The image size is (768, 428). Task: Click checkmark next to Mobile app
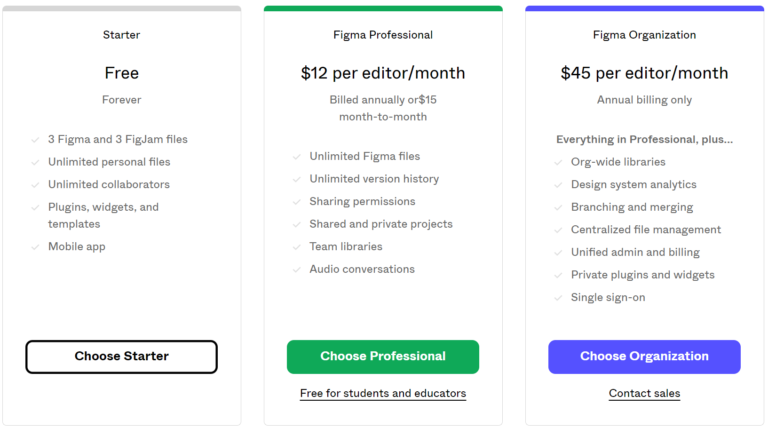coord(35,247)
